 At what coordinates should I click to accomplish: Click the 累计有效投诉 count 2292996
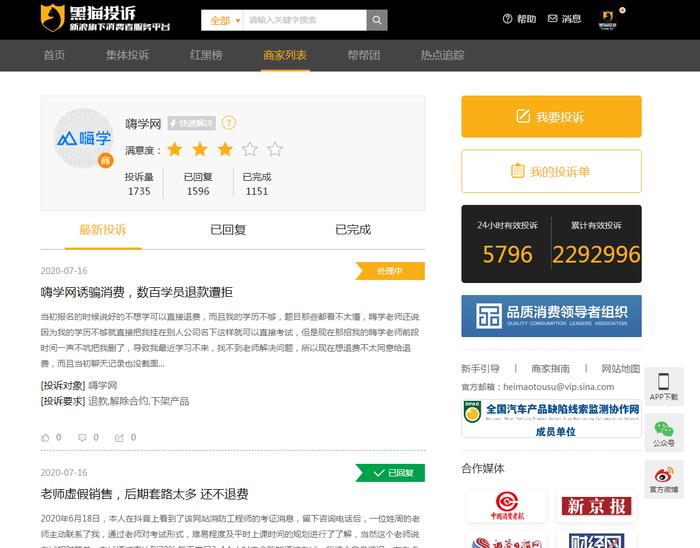click(596, 254)
